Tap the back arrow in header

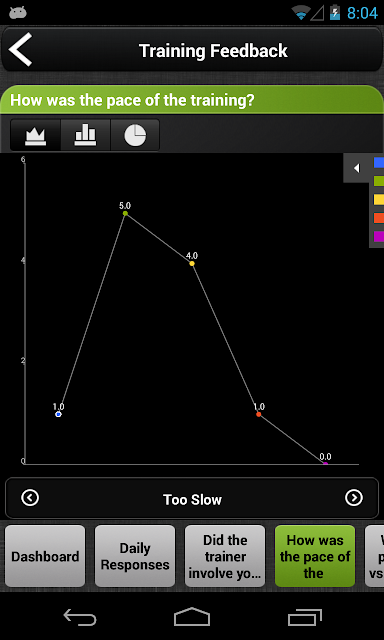[x=20, y=50]
